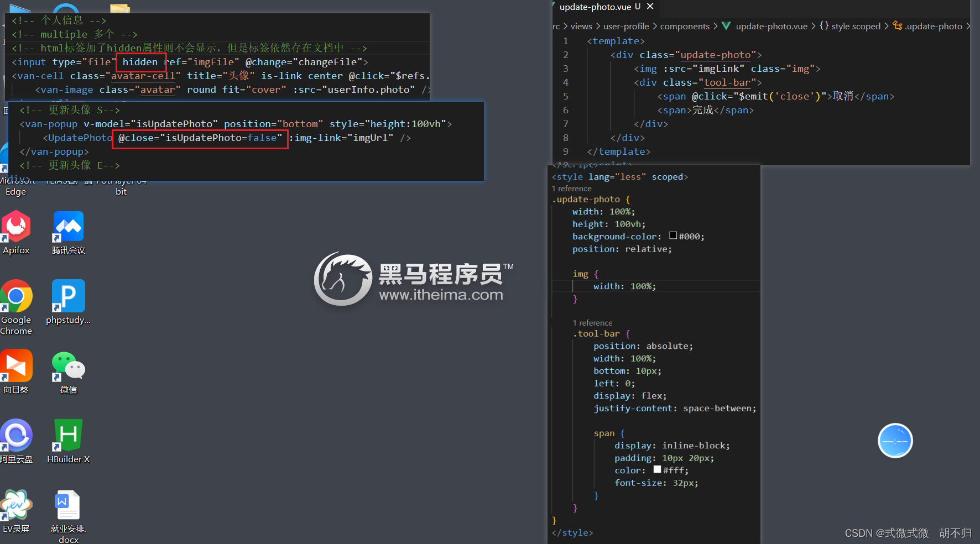This screenshot has height=544, width=980.
Task: Click the '取消' span in the template code
Action: coord(843,96)
